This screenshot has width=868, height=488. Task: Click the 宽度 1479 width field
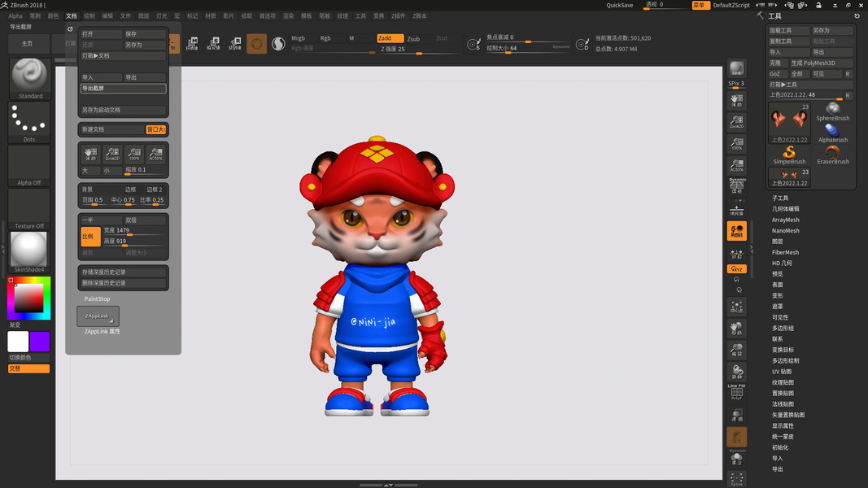134,231
